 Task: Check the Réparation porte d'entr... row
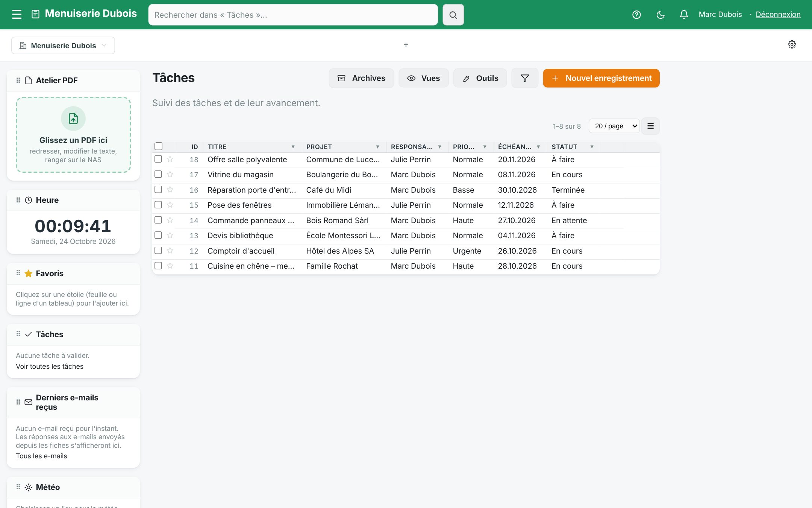pyautogui.click(x=158, y=190)
